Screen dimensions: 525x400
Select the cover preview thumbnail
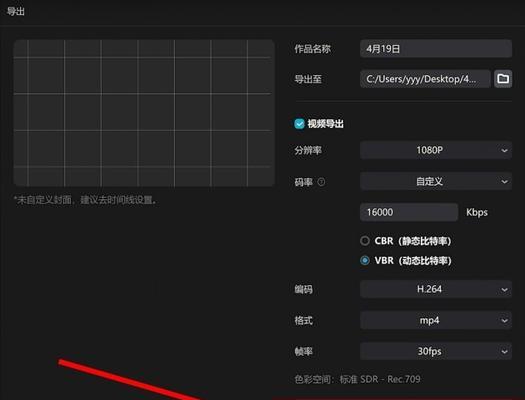point(144,113)
